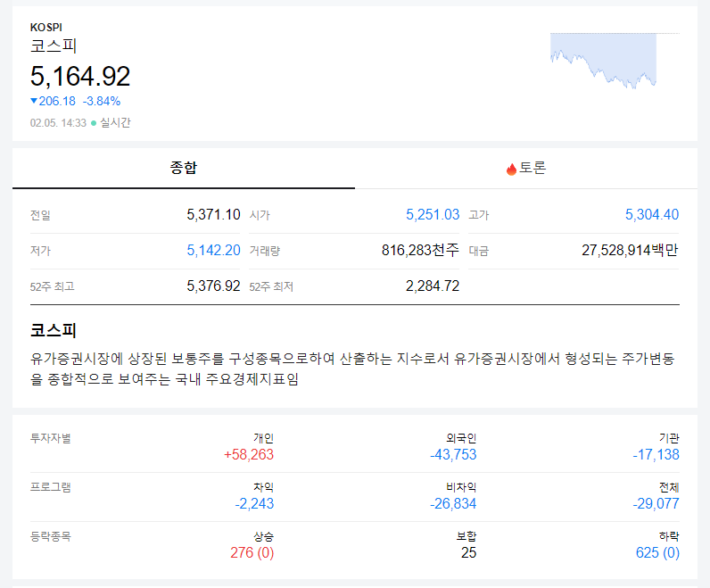Screen dimensions: 710x588
Task: Click the 외국인 net value -43,753
Action: (453, 454)
